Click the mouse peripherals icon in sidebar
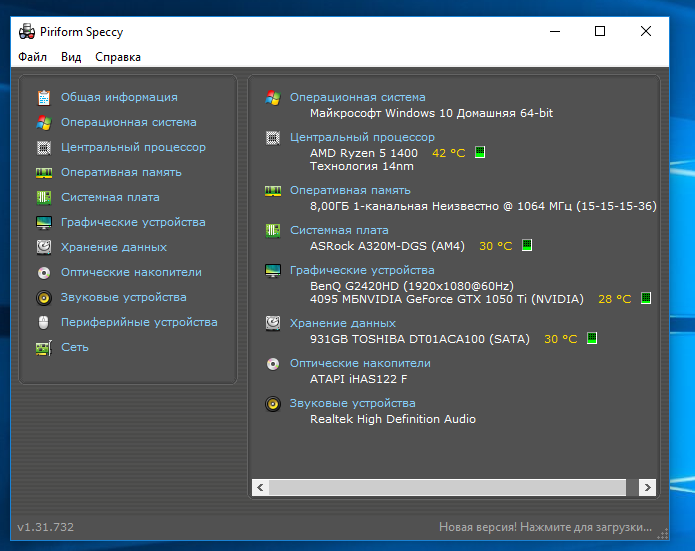695x551 pixels. click(43, 323)
